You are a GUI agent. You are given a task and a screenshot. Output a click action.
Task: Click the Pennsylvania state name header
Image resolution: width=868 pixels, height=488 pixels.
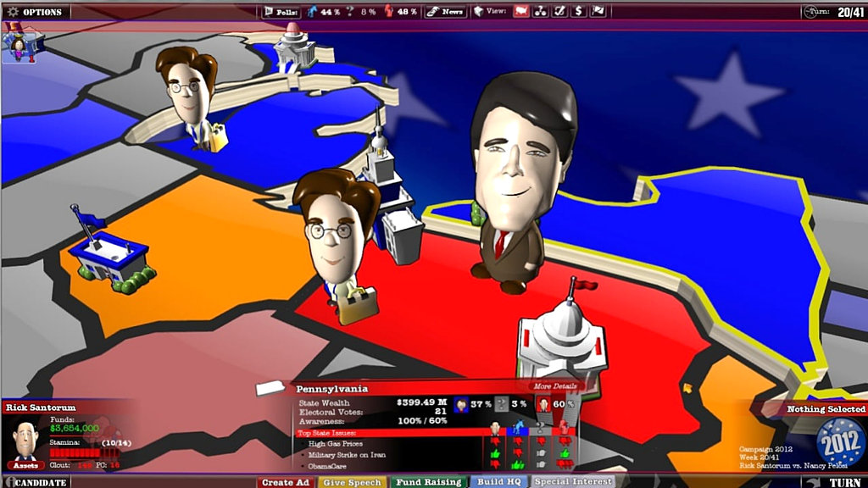point(331,389)
